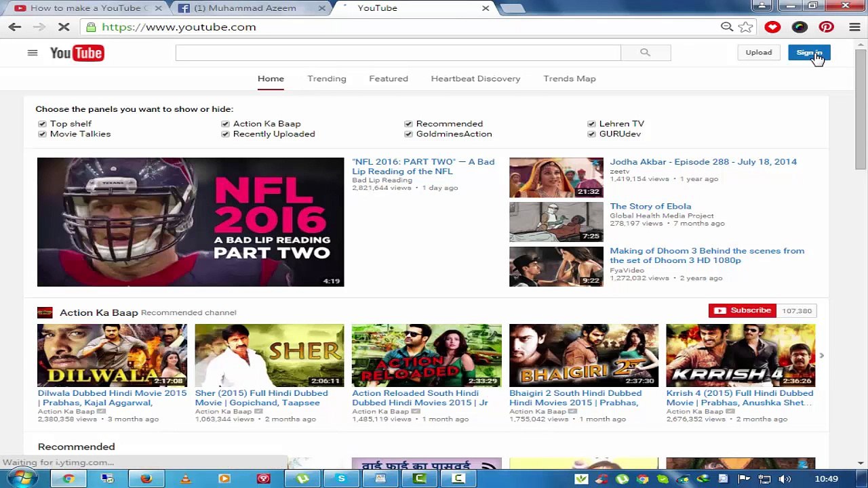Toggle the Top shelf checkbox
The width and height of the screenshot is (868, 488).
coord(42,124)
